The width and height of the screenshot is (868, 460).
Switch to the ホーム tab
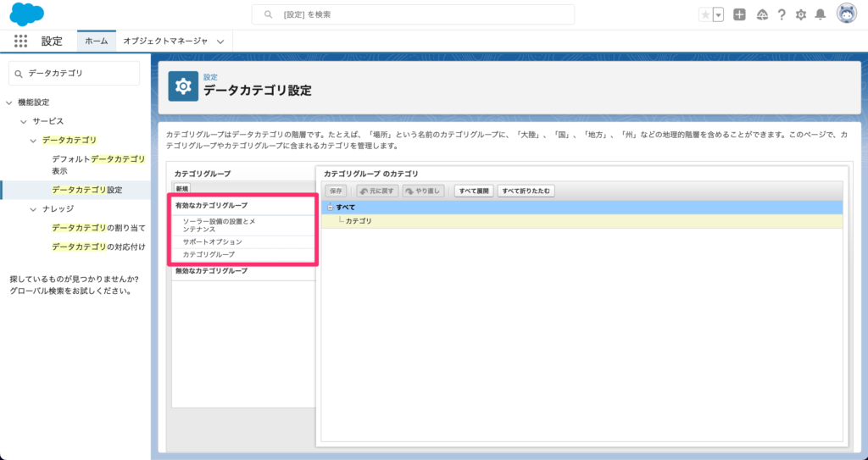(97, 41)
